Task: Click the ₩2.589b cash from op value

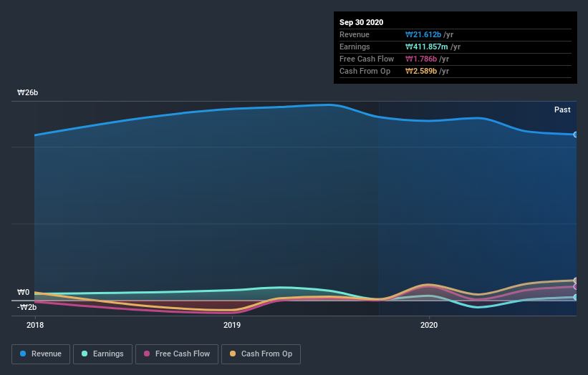Action: point(420,71)
